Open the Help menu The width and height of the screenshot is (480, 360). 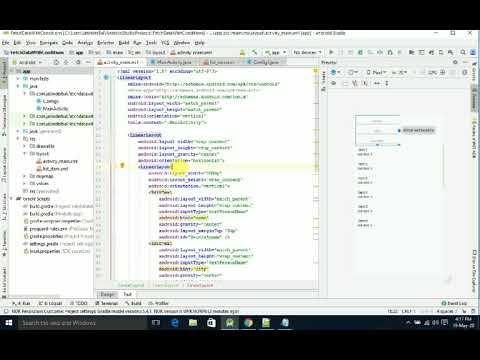click(199, 43)
